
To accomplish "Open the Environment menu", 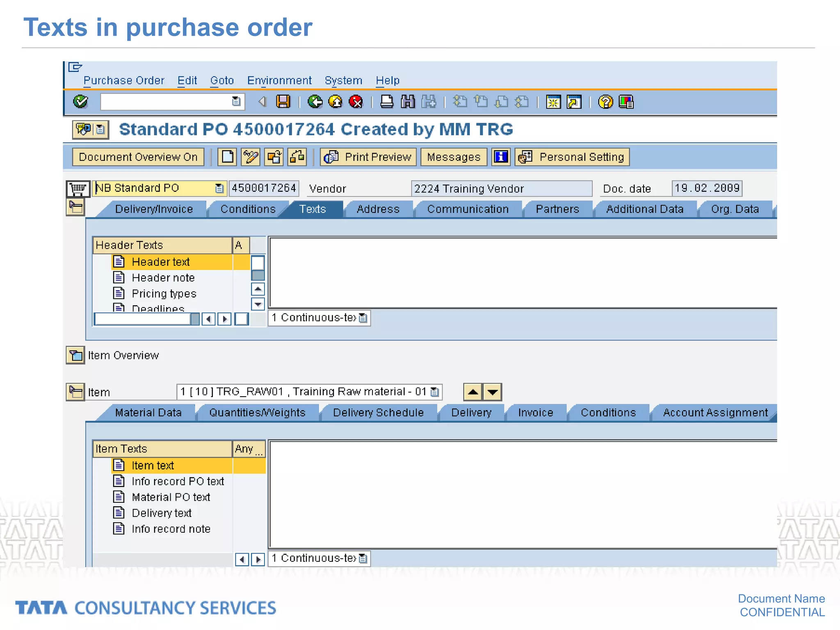I will click(279, 80).
